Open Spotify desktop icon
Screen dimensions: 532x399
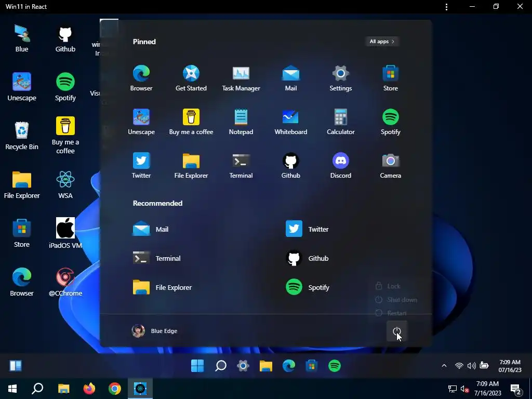point(65,87)
